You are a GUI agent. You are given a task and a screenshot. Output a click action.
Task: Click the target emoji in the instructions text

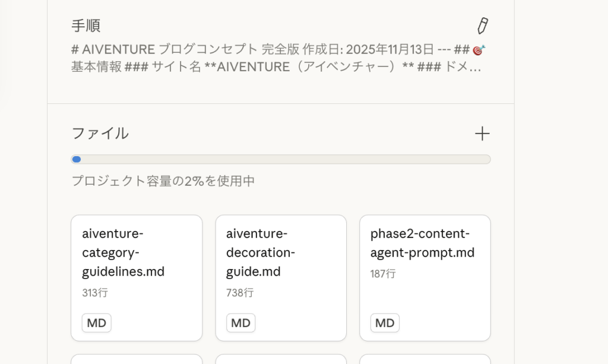pos(479,50)
